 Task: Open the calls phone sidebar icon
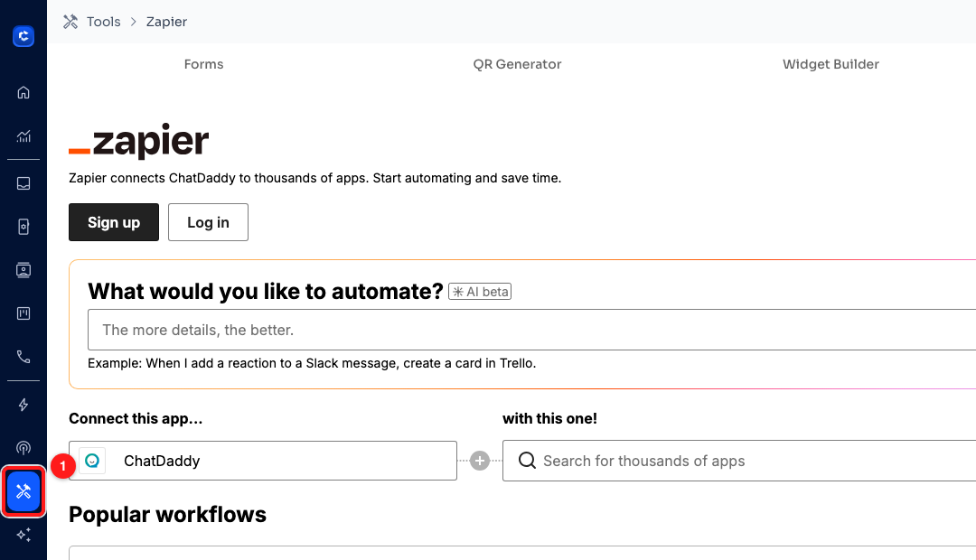[x=23, y=357]
